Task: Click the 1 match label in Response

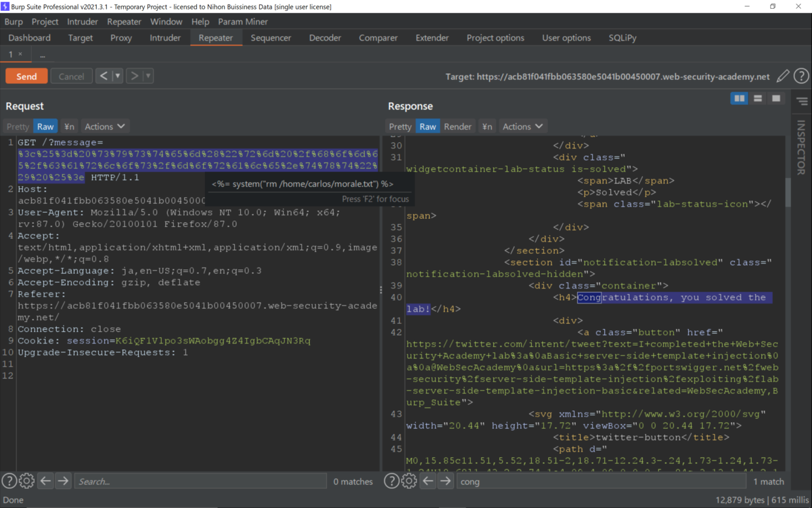Action: coord(769,482)
